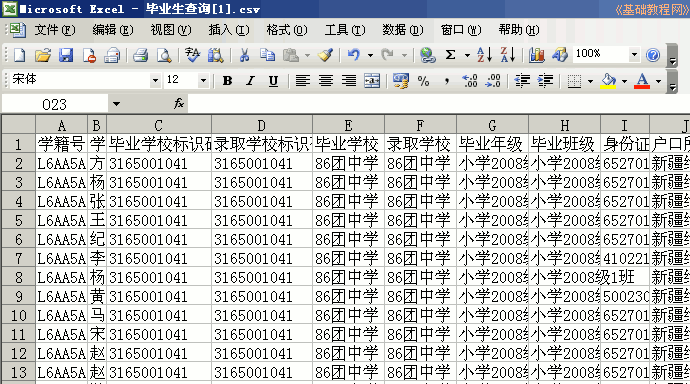Apply the yellow Fill Color
The height and width of the screenshot is (384, 690).
608,81
